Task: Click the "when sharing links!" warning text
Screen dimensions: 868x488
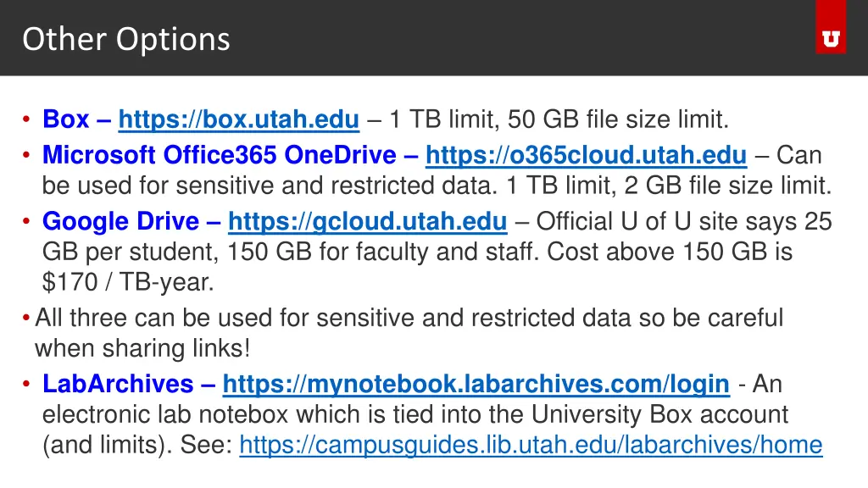Action: coord(142,348)
